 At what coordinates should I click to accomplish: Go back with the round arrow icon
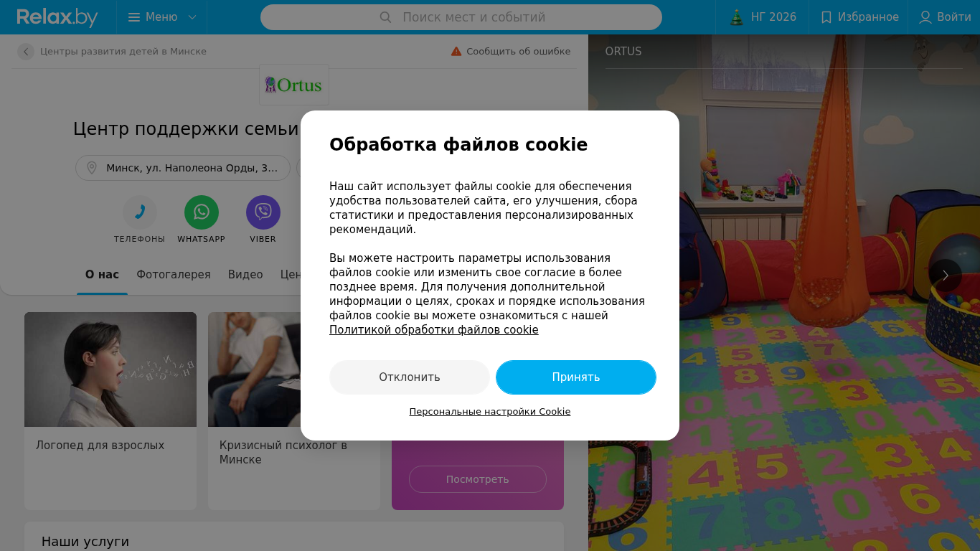26,52
